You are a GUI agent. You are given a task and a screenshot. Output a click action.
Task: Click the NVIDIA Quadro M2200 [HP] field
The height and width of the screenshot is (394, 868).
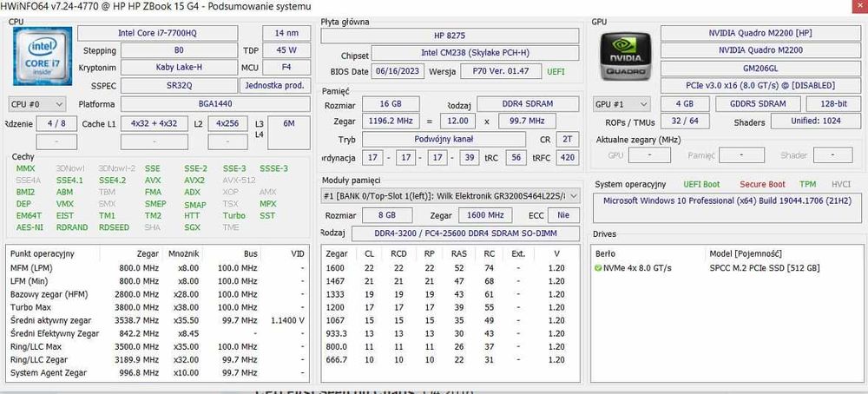pos(760,33)
